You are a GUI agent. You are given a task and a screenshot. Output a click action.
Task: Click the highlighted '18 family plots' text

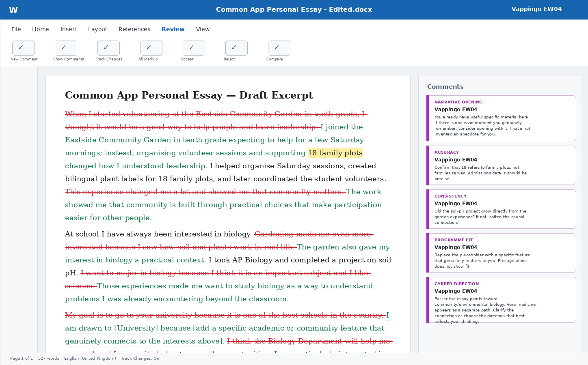tap(335, 153)
